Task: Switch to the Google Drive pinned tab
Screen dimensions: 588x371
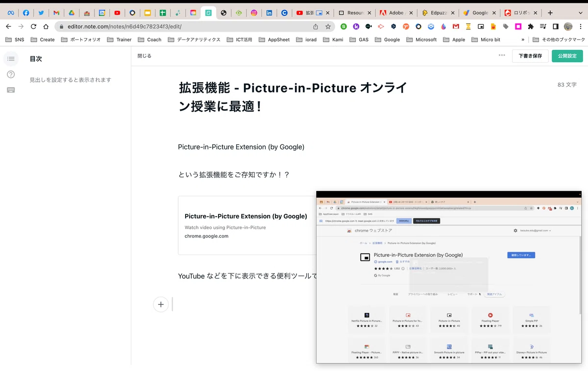Action: click(72, 13)
